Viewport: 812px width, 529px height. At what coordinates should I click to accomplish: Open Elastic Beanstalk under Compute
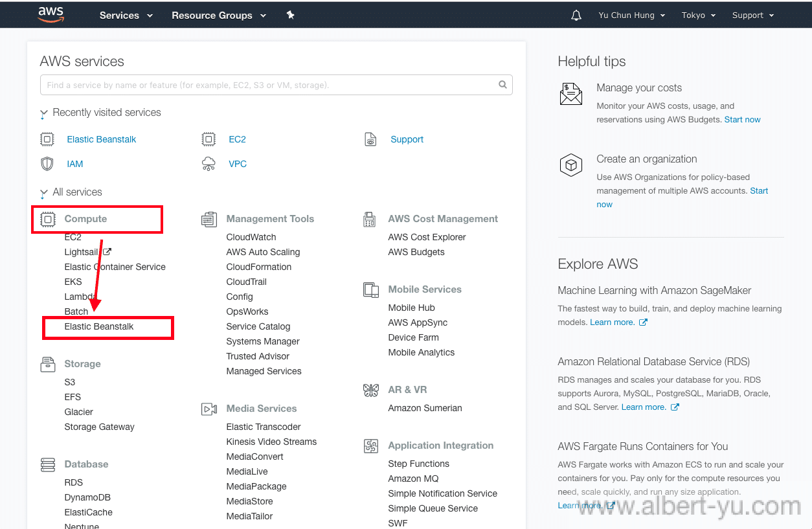pos(99,327)
